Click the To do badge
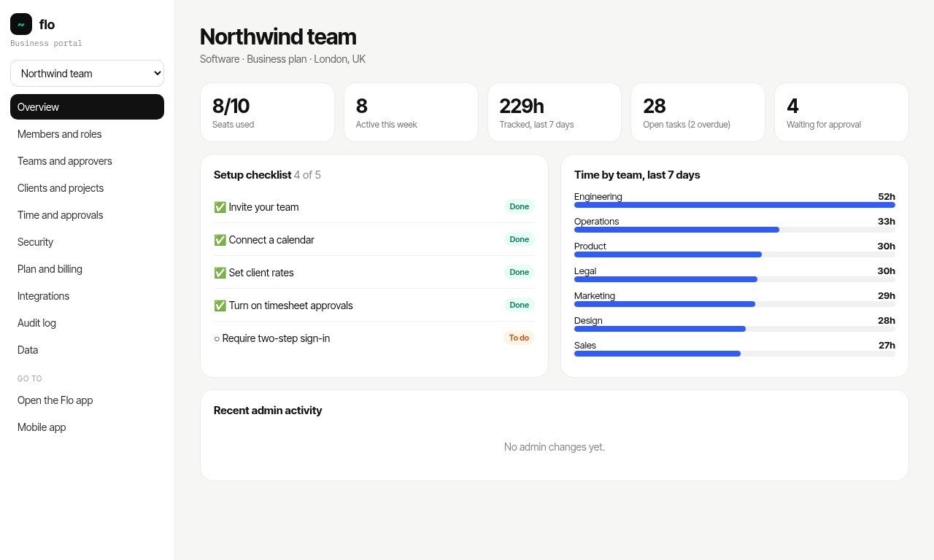 (519, 338)
